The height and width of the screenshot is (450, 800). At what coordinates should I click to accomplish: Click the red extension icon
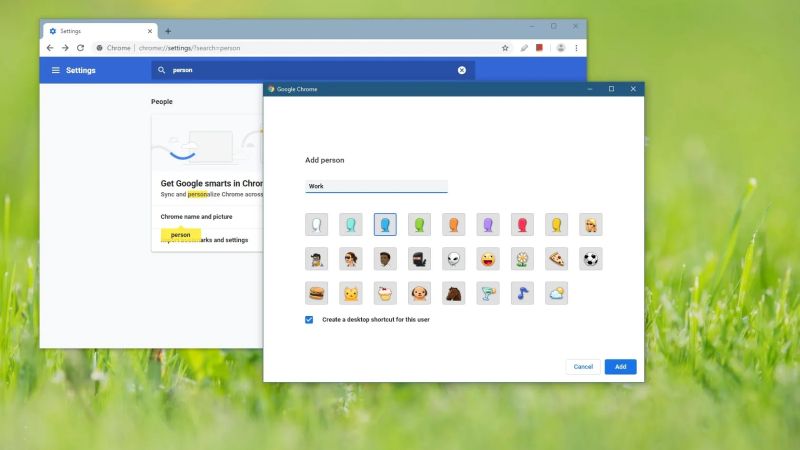(x=539, y=47)
